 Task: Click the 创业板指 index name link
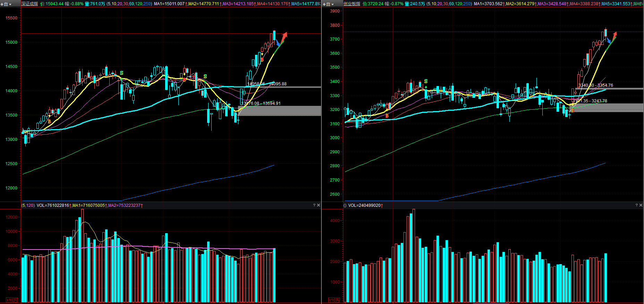point(352,4)
